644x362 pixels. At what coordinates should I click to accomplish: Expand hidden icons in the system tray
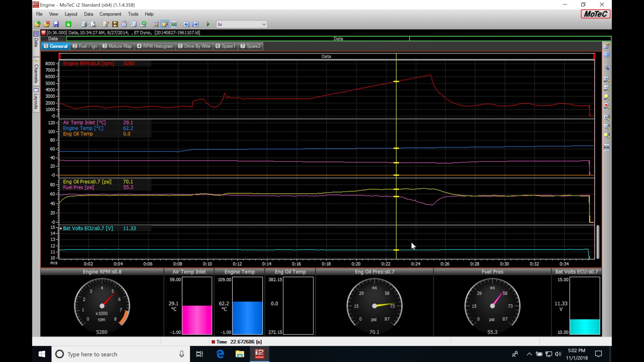pyautogui.click(x=529, y=354)
